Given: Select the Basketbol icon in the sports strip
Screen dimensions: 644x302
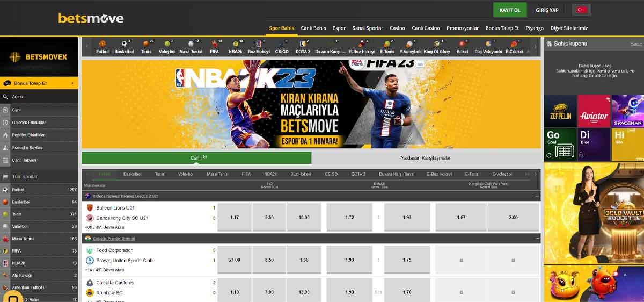Looking at the screenshot, I should 124,47.
